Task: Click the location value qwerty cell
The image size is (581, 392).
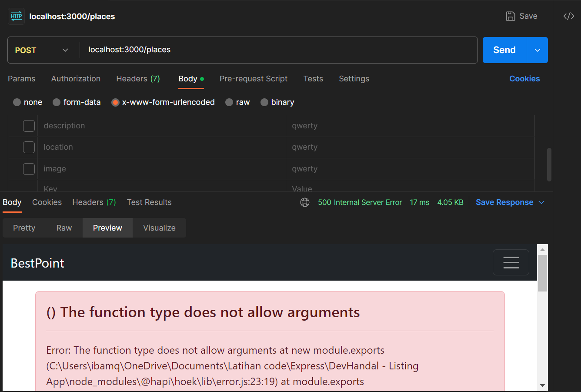Action: (x=410, y=147)
